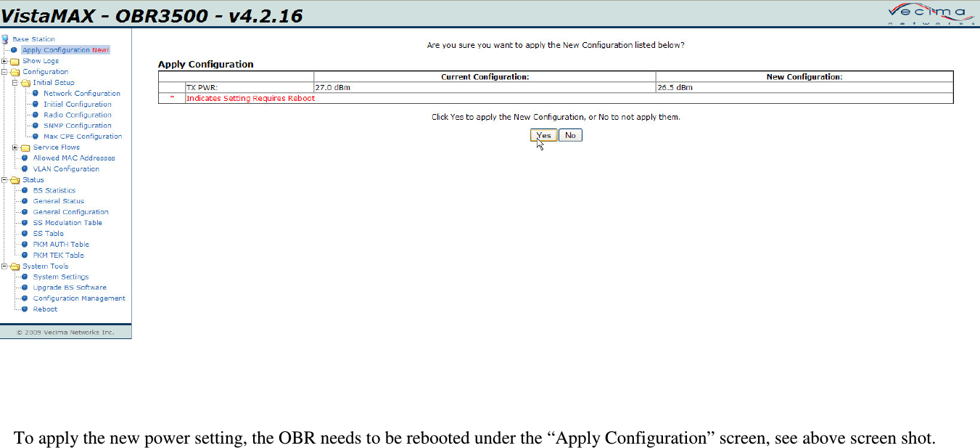Collapse the System Tools expander

point(4,266)
